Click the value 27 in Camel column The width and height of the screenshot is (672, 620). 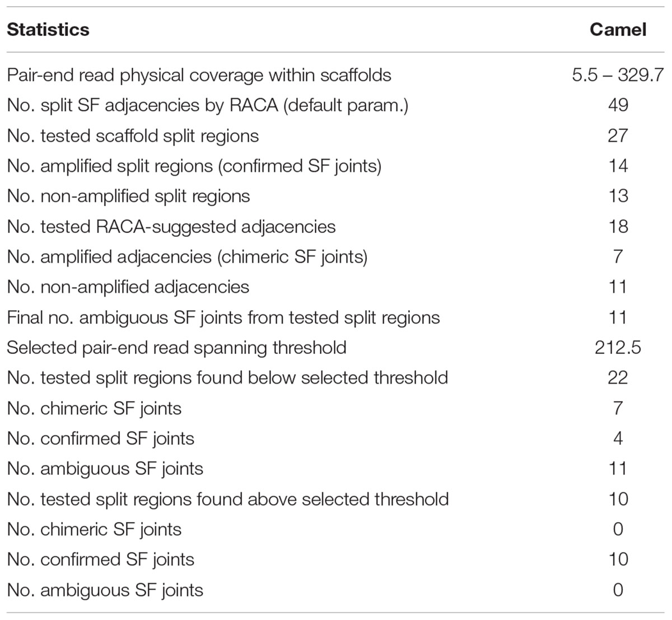(x=618, y=136)
